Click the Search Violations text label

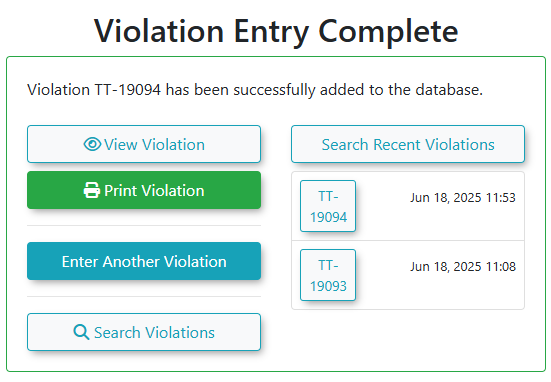[x=154, y=332]
